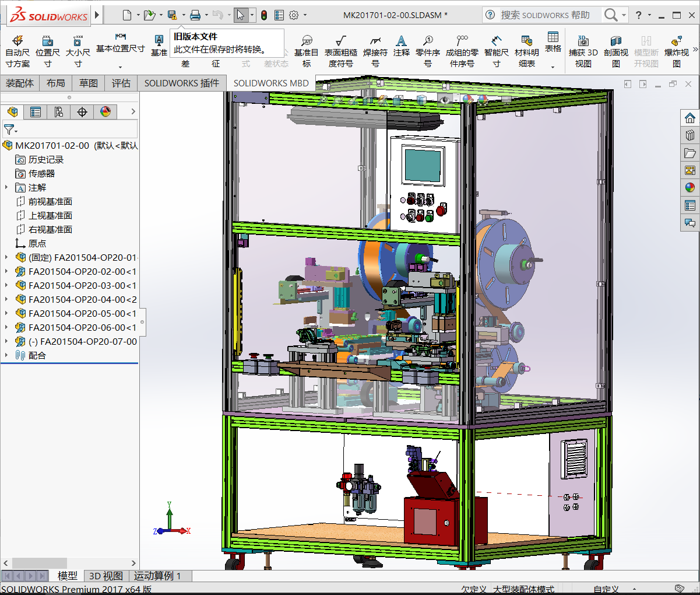Viewport: 700px width, 595px height.
Task: Open the Print dropdown arrow
Action: pyautogui.click(x=206, y=15)
